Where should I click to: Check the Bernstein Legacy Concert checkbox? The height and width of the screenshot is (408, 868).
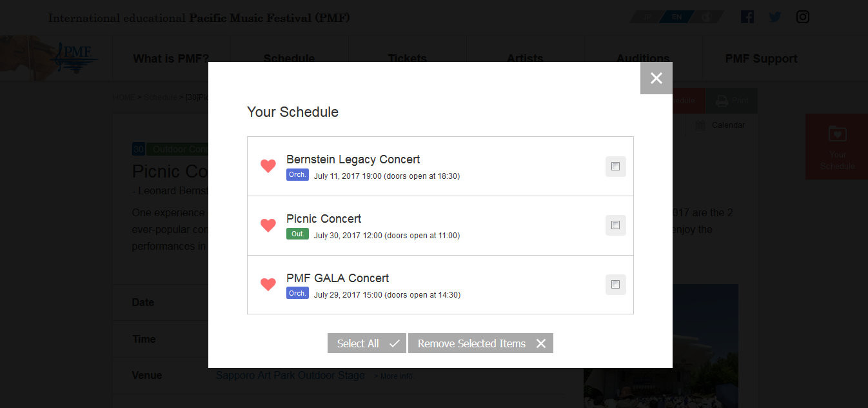pyautogui.click(x=616, y=167)
